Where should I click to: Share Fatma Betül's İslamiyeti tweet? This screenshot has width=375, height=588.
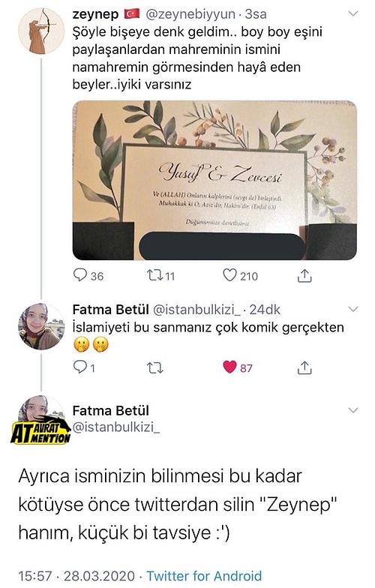(x=304, y=367)
